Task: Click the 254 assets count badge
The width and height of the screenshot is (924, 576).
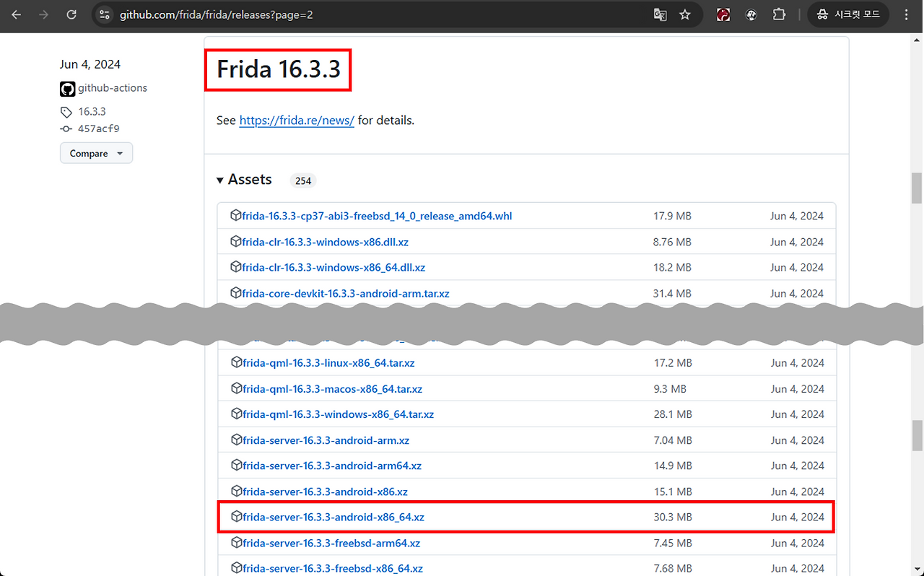Action: pos(303,180)
